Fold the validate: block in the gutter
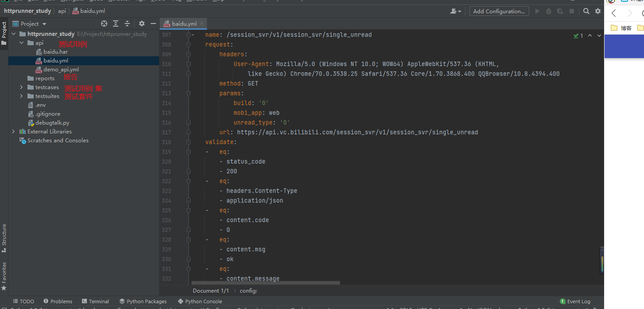644x309 pixels. (188, 142)
